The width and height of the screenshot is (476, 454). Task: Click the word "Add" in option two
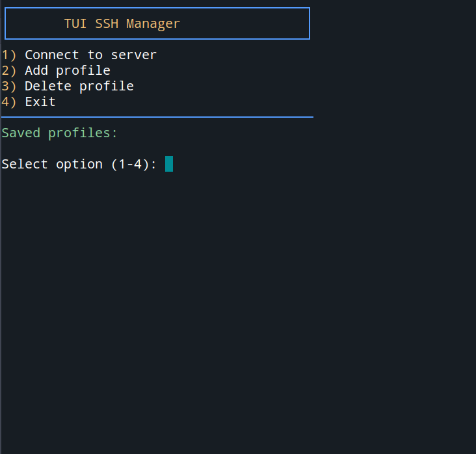point(36,71)
